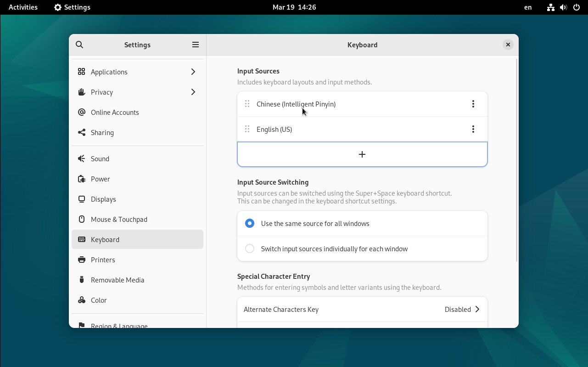Expand the Applications section chevron
This screenshot has width=588, height=367.
click(x=193, y=72)
